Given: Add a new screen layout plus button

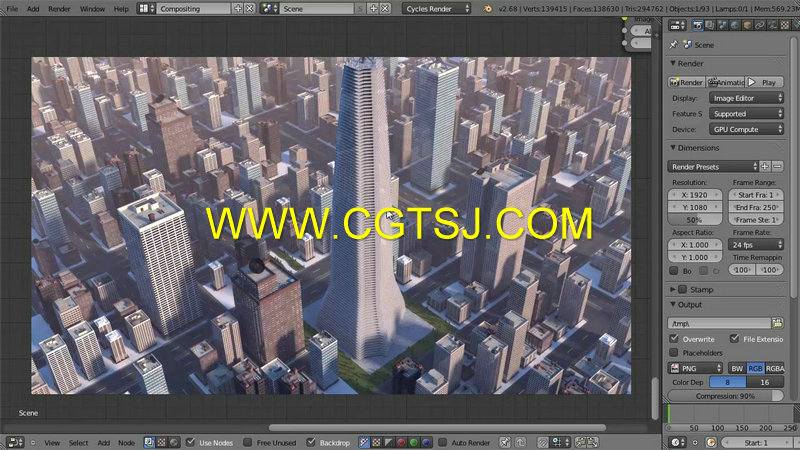Looking at the screenshot, I should (x=238, y=9).
